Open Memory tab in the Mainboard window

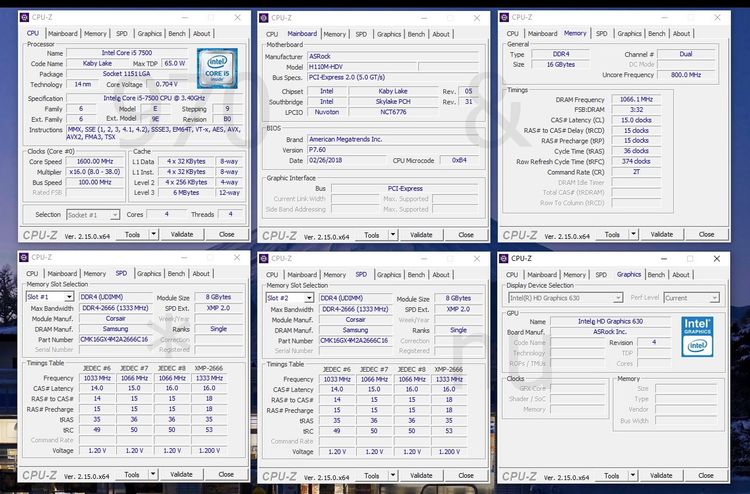pos(334,34)
